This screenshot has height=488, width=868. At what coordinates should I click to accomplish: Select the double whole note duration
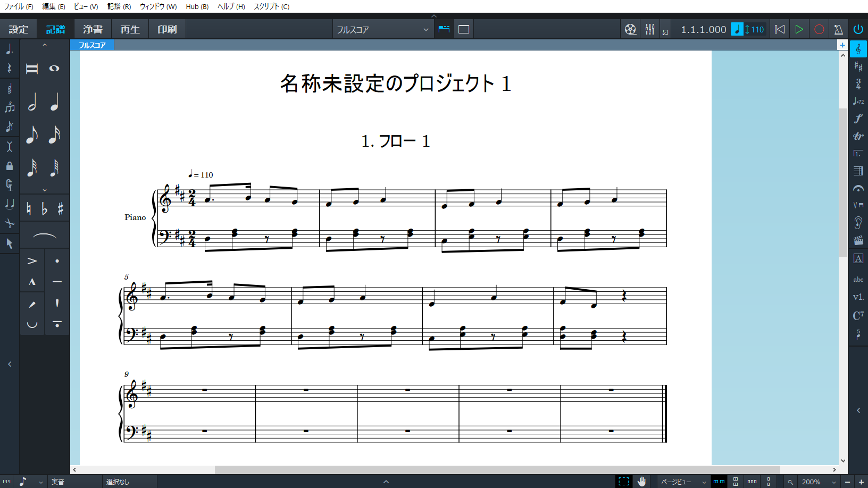click(32, 69)
